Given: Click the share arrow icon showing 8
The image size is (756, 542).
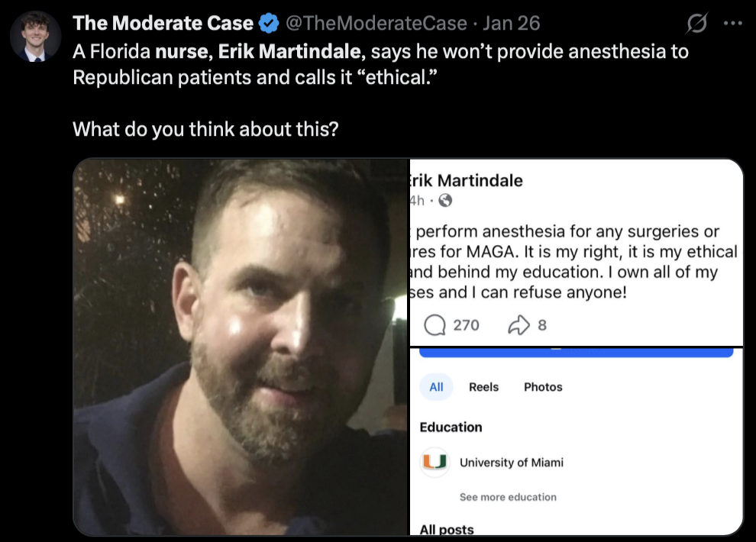Looking at the screenshot, I should [x=519, y=325].
